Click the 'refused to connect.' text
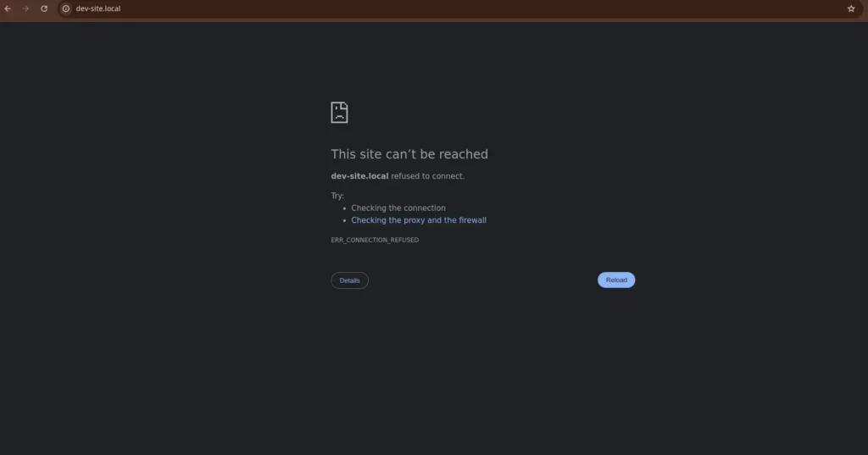Screen dimensions: 868x455 pyautogui.click(x=427, y=176)
